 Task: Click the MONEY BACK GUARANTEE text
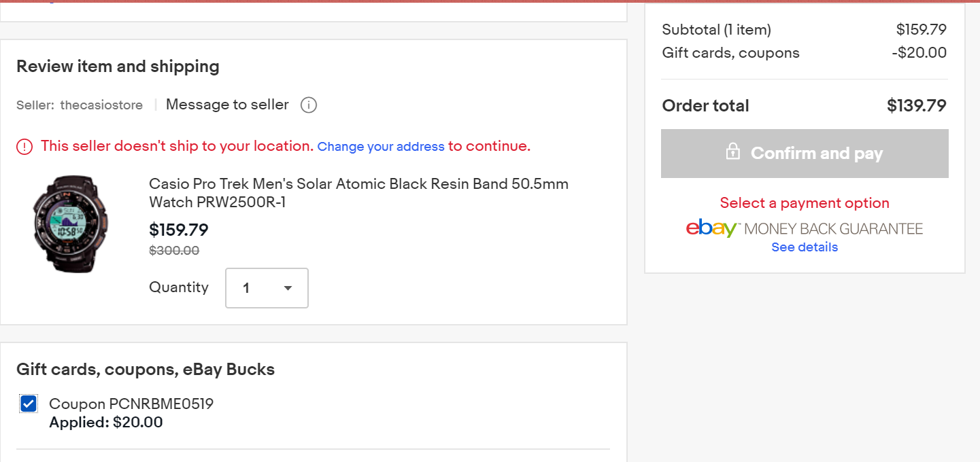tap(834, 229)
